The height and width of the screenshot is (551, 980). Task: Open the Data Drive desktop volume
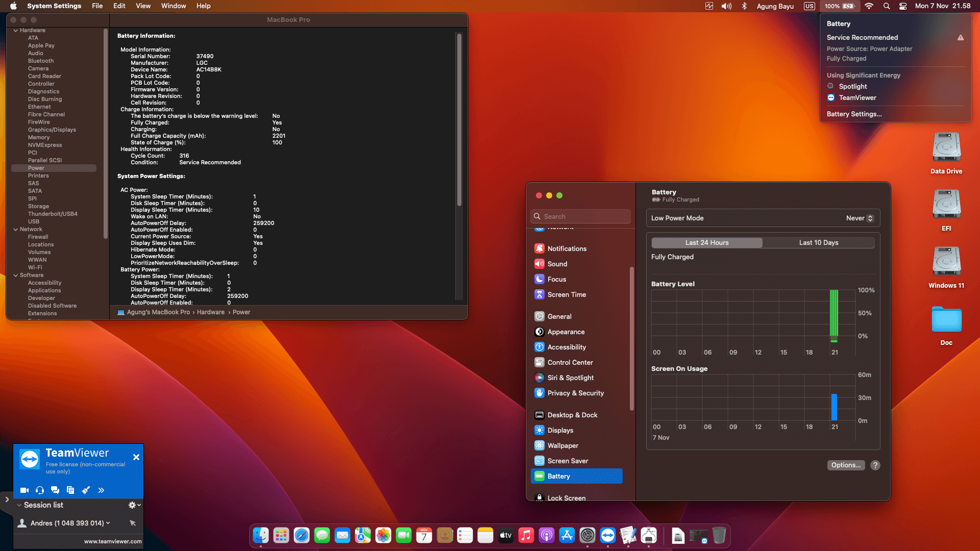[x=946, y=153]
